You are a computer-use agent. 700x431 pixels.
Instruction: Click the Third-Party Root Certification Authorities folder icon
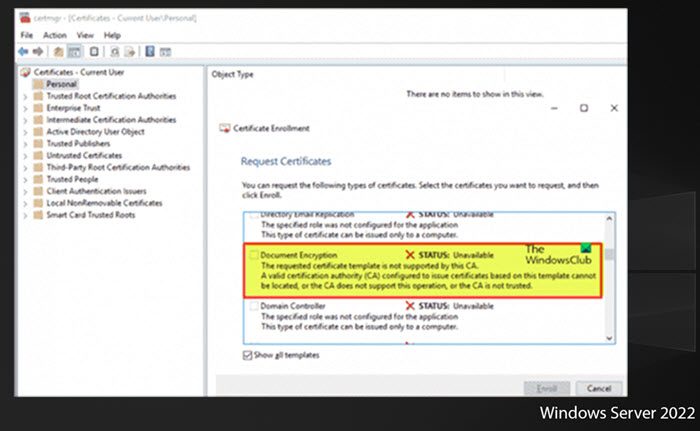(x=38, y=167)
